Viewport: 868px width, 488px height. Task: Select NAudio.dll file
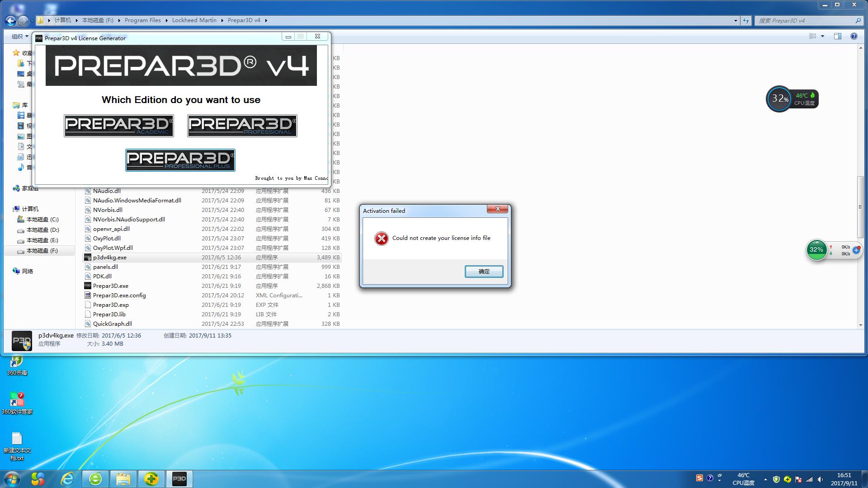point(107,191)
